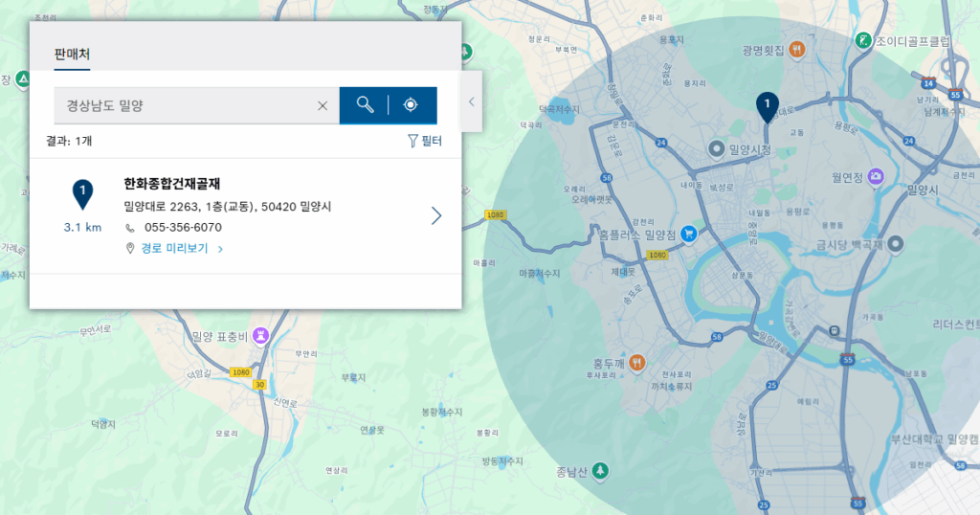Click the 밀양시청 city hall marker

click(716, 149)
